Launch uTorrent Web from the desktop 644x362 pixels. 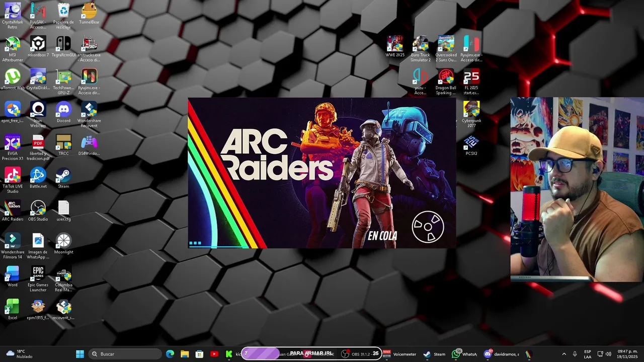coord(12,79)
